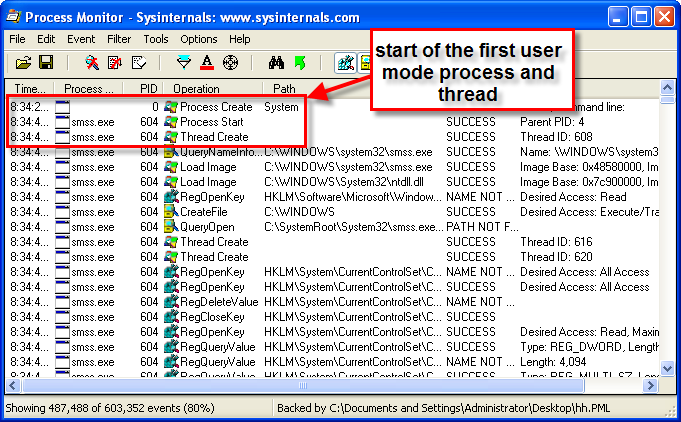Viewport: 681px width, 422px height.
Task: Open the Event menu
Action: [x=82, y=39]
